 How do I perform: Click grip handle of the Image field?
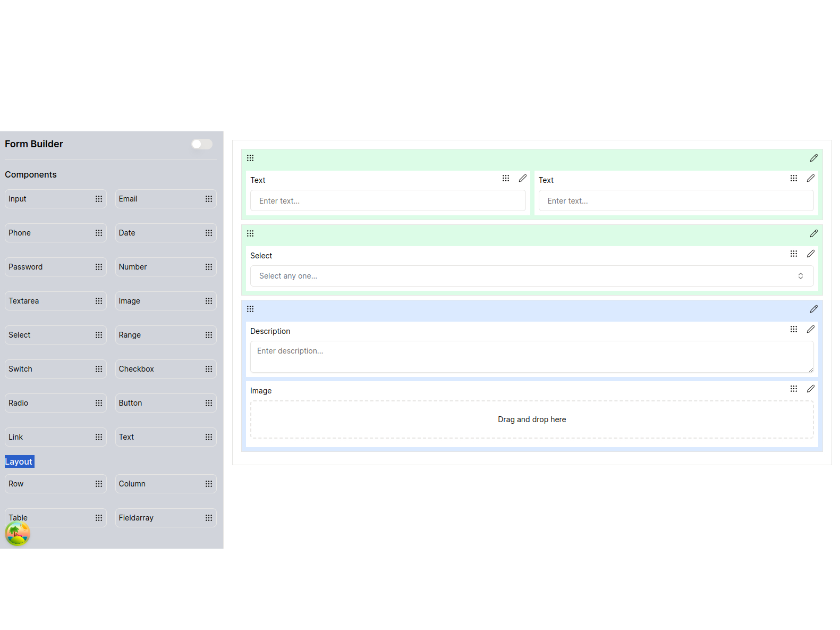click(x=794, y=389)
